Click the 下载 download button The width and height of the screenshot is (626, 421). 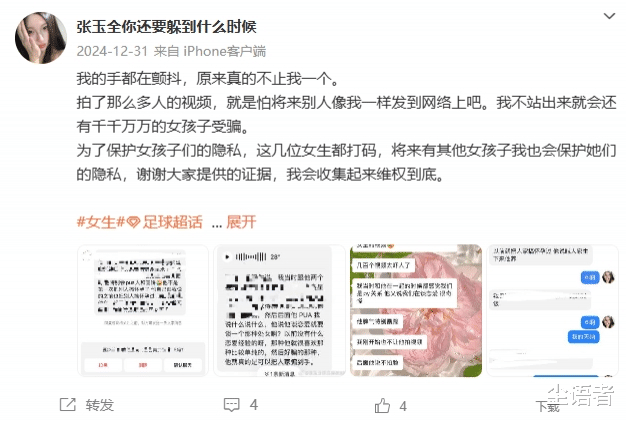(x=547, y=407)
